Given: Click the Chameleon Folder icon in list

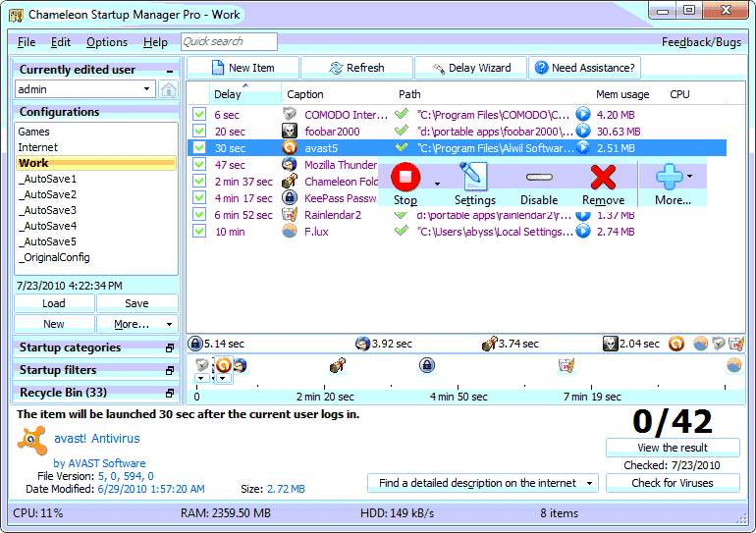Looking at the screenshot, I should coord(290,182).
